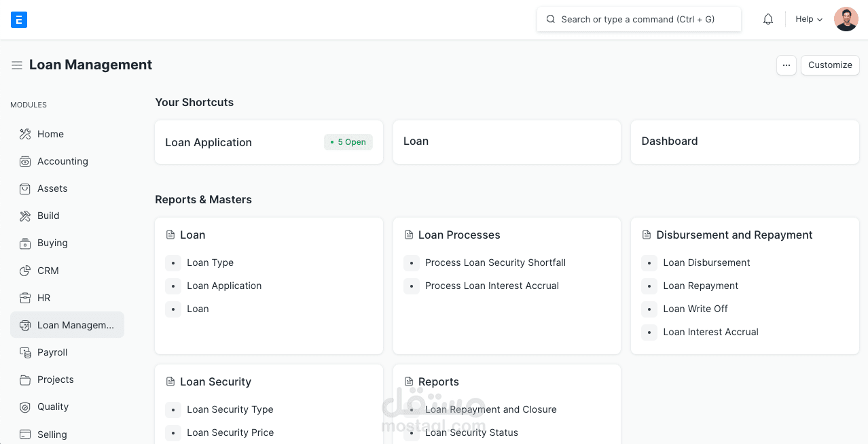The image size is (868, 444).
Task: Select the Projects module icon
Action: (x=24, y=379)
